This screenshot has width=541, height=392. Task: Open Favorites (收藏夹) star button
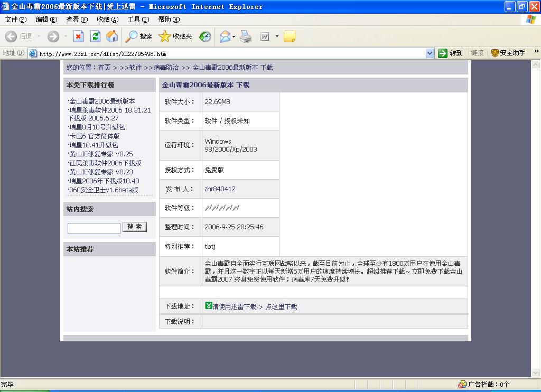coord(175,36)
